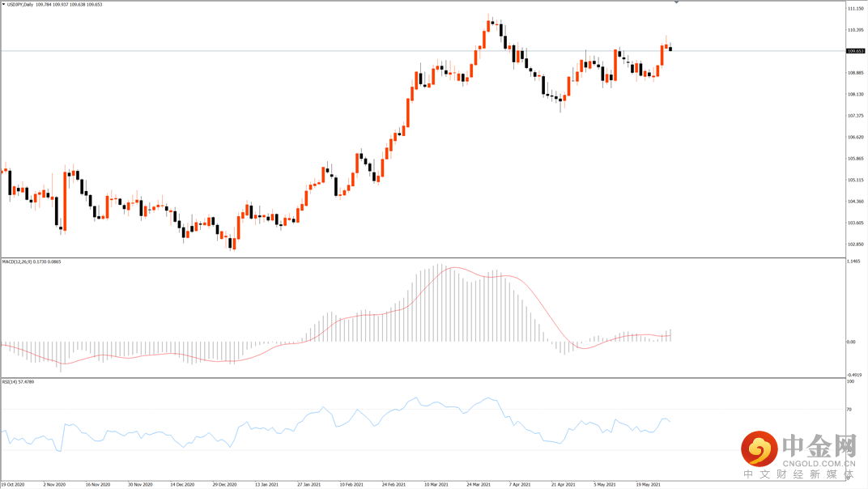
Task: Click the 106.620 price axis value
Action: coord(855,137)
